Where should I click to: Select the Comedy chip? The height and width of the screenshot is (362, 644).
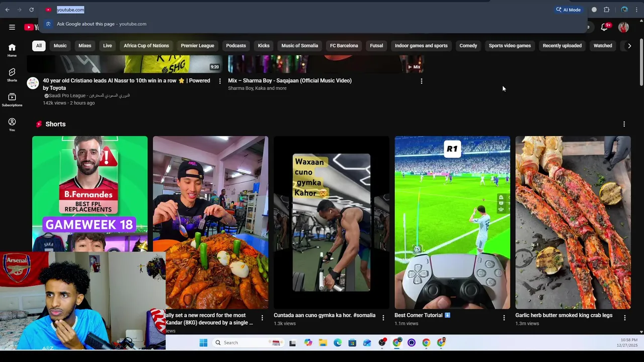pos(468,46)
